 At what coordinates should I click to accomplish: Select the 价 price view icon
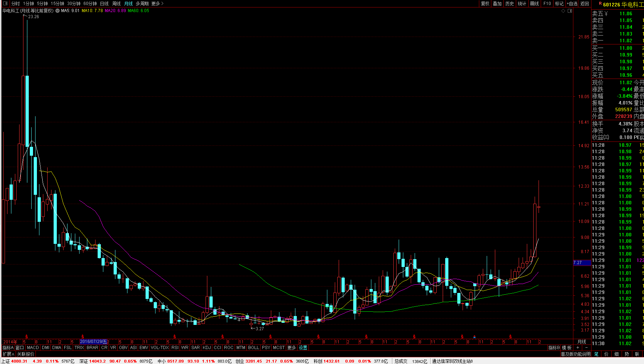coord(606,354)
